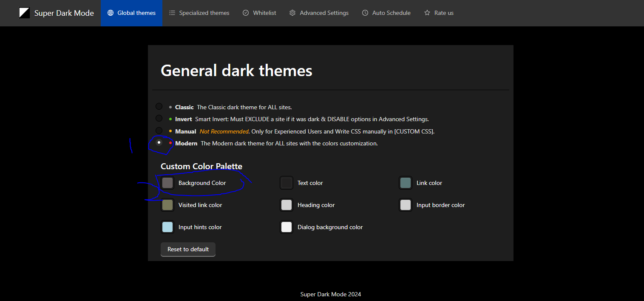The image size is (644, 301).
Task: Click the 'Input hints color' label text
Action: pyautogui.click(x=200, y=227)
